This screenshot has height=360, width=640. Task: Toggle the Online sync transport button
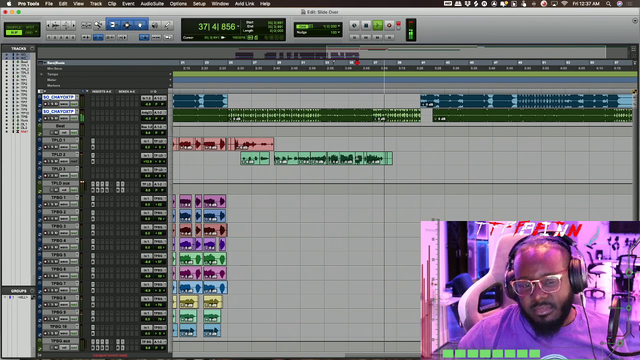click(354, 25)
